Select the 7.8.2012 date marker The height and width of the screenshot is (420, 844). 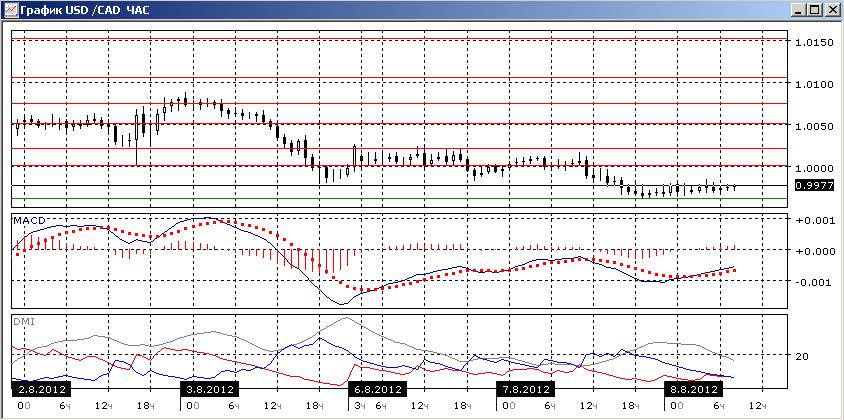pos(525,389)
